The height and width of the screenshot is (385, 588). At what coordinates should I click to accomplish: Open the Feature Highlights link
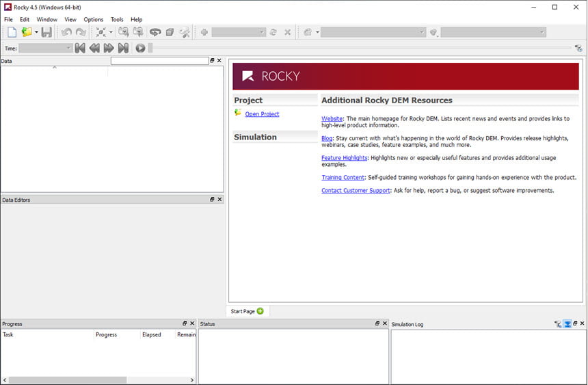click(344, 157)
